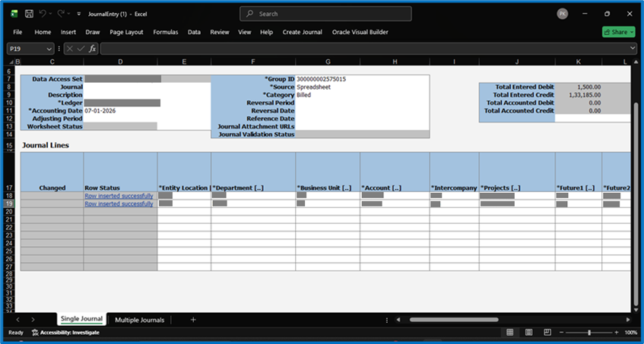The height and width of the screenshot is (344, 644).
Task: Click the Insert Function fx icon
Action: point(92,49)
